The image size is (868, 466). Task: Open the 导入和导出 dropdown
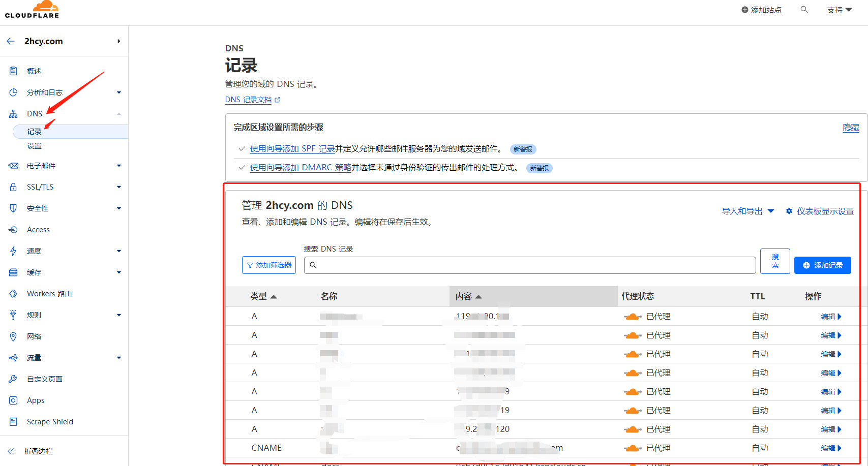click(748, 211)
